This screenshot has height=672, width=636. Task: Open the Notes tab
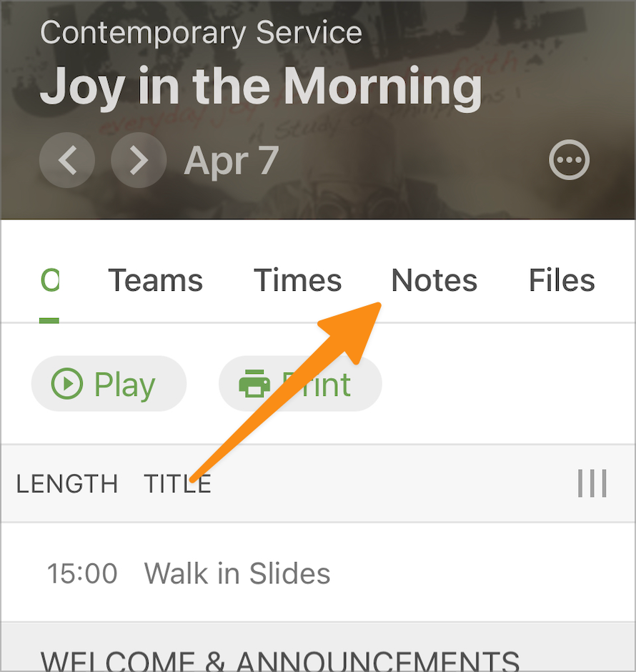(434, 281)
